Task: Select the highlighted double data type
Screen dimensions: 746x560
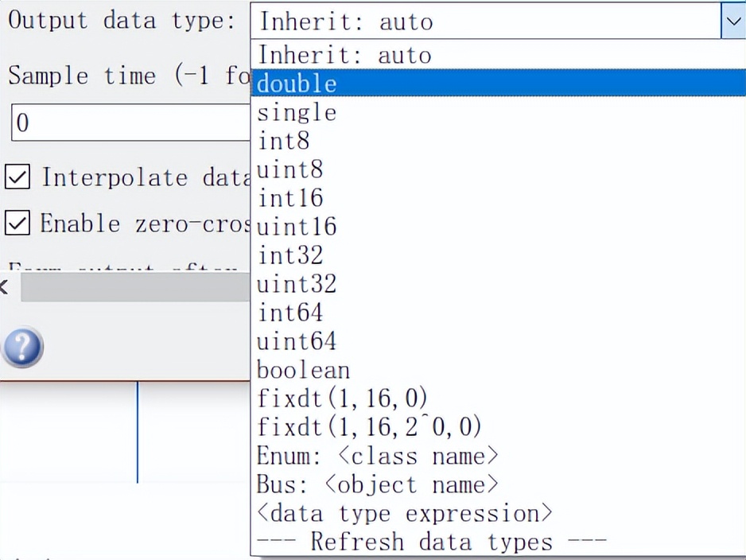Action: point(296,83)
